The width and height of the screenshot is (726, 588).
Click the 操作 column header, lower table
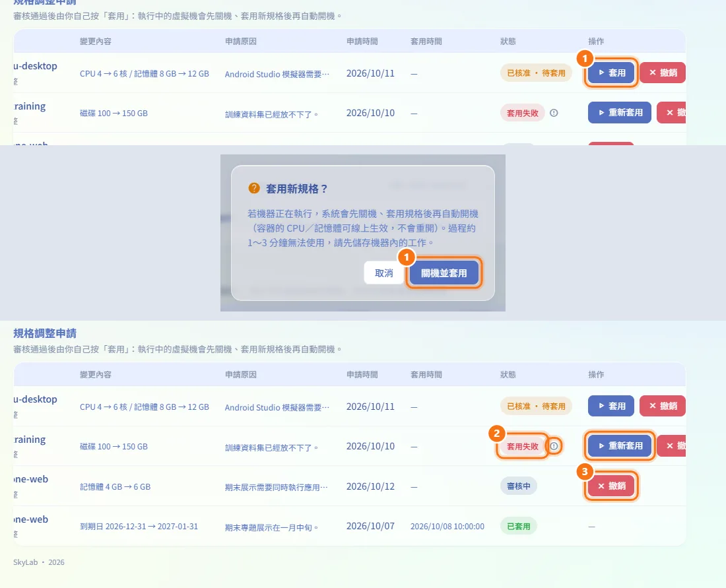point(596,375)
